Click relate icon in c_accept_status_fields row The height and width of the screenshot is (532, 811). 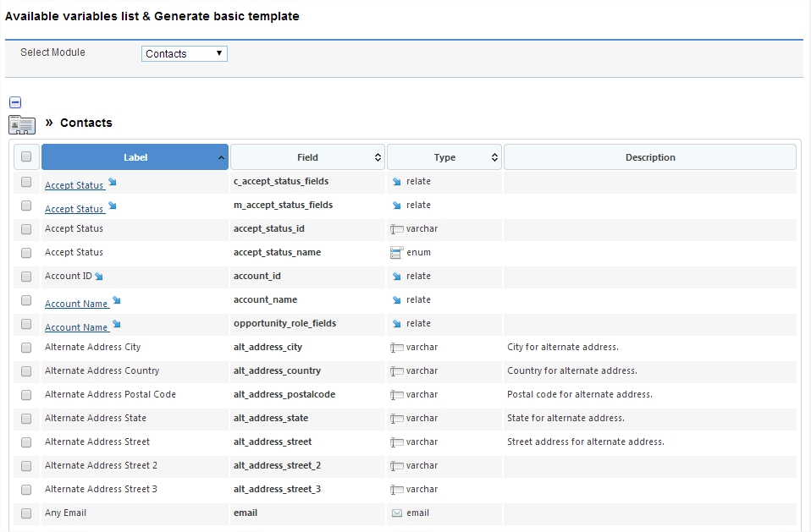coord(396,182)
